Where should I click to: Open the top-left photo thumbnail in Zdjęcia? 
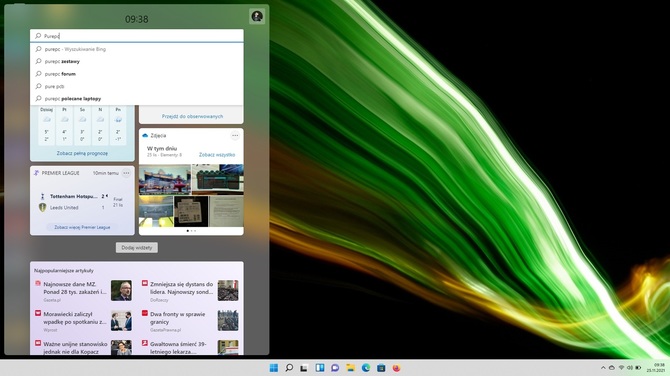(x=165, y=179)
